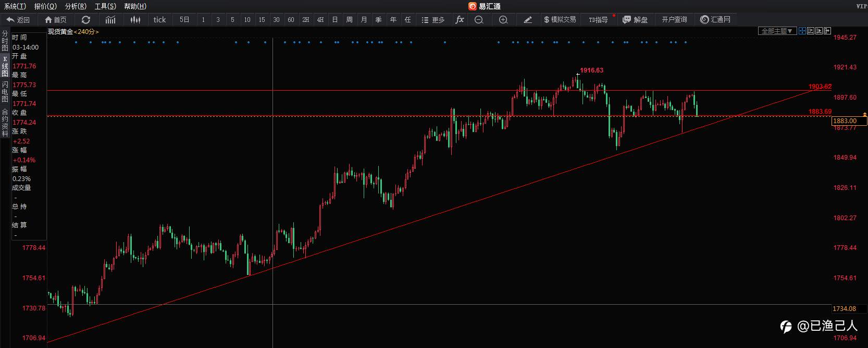
Task: Select the 月 monthly period
Action: pos(364,19)
